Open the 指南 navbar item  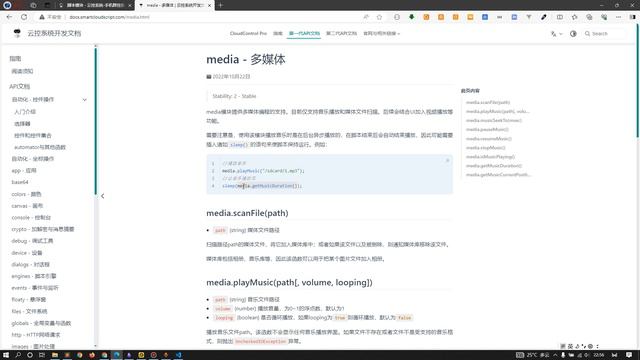coord(278,33)
